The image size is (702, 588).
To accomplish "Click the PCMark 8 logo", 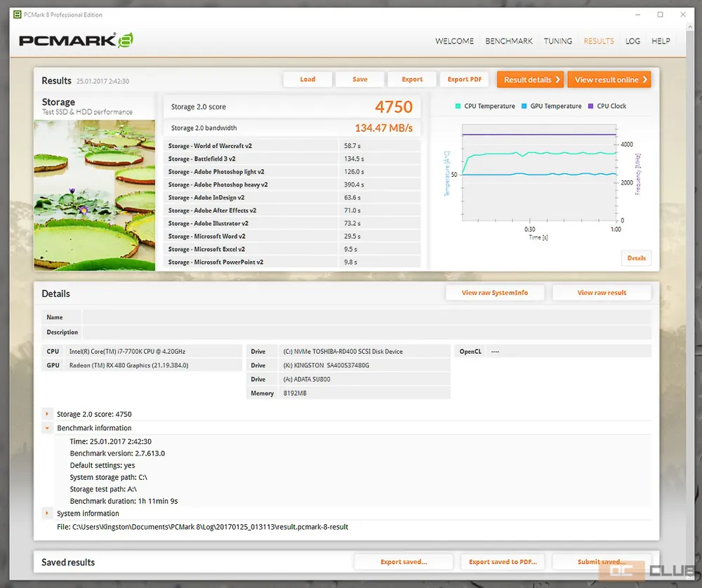I will [x=76, y=40].
